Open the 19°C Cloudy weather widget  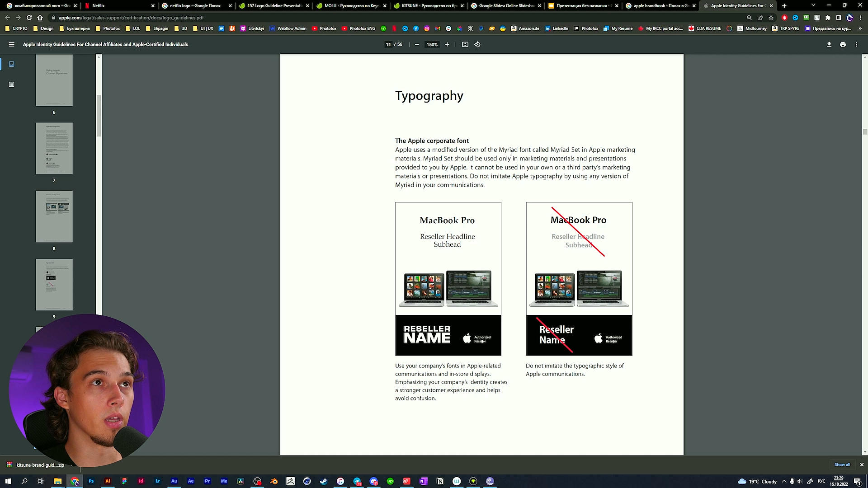(x=757, y=481)
